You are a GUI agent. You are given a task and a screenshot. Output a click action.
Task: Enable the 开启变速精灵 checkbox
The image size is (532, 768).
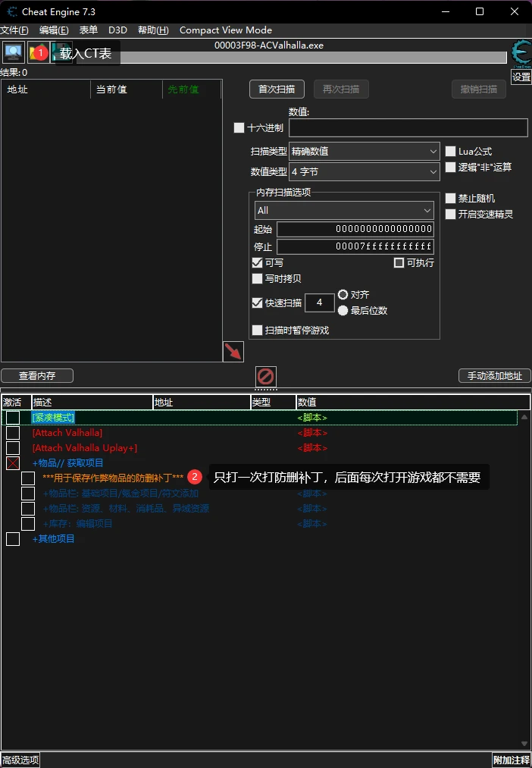(x=450, y=214)
